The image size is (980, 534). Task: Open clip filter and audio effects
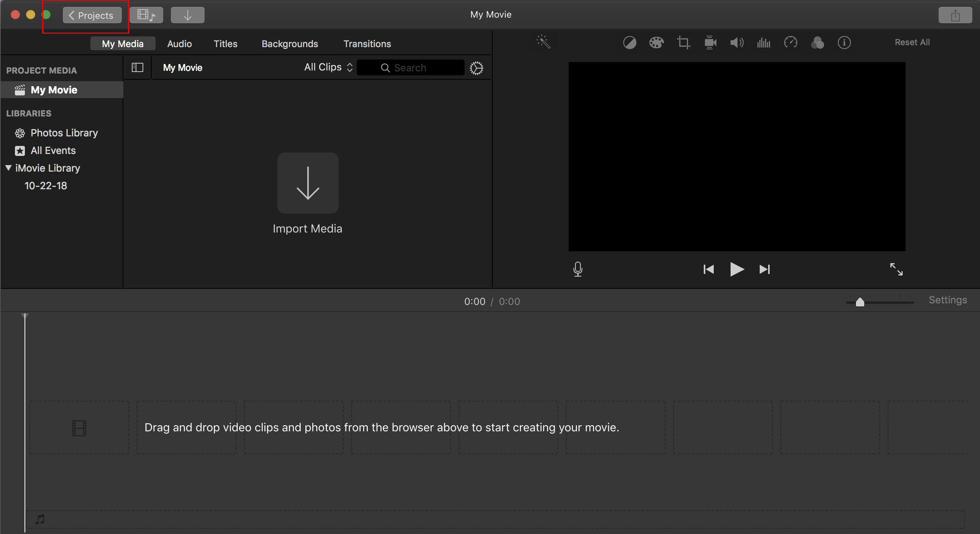(817, 43)
